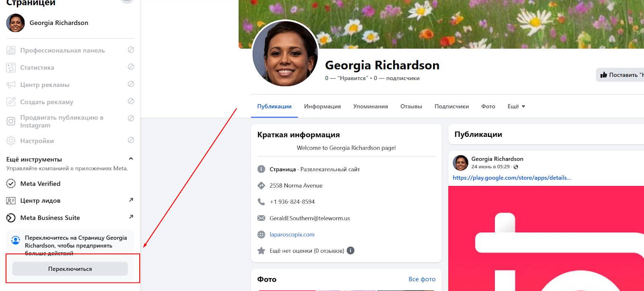Screen dimensions: 644x291
Task: Click the Meta Verified badge icon
Action: coord(11,184)
